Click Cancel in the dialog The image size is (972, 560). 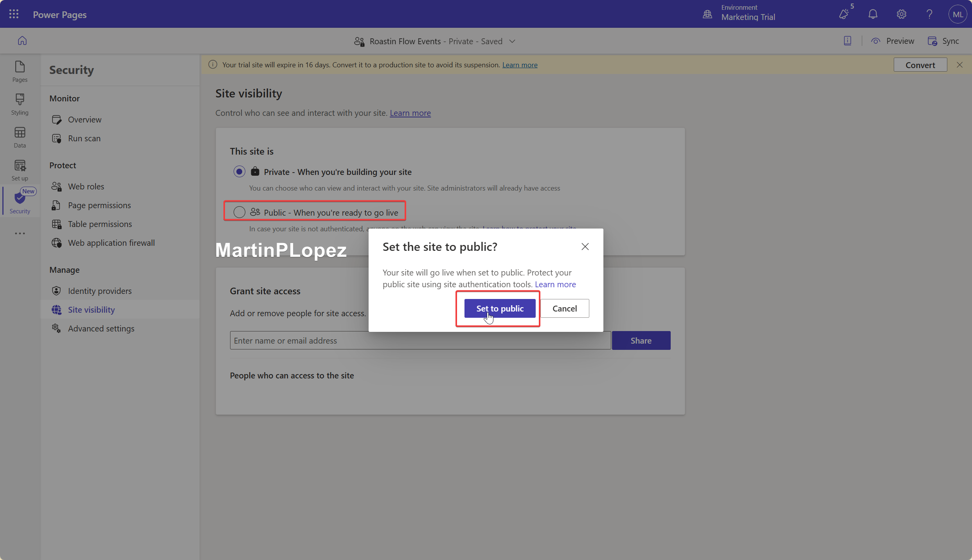(x=564, y=308)
